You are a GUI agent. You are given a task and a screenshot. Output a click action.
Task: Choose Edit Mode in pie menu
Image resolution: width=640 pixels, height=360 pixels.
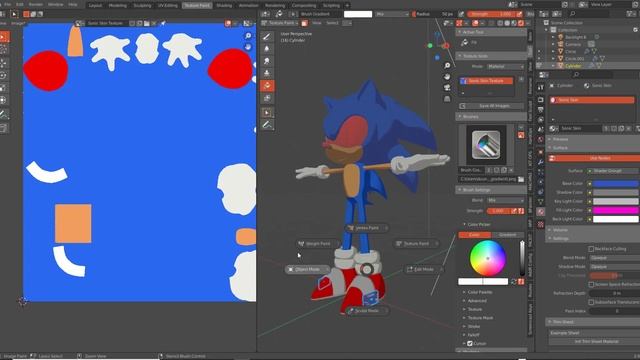coord(423,269)
